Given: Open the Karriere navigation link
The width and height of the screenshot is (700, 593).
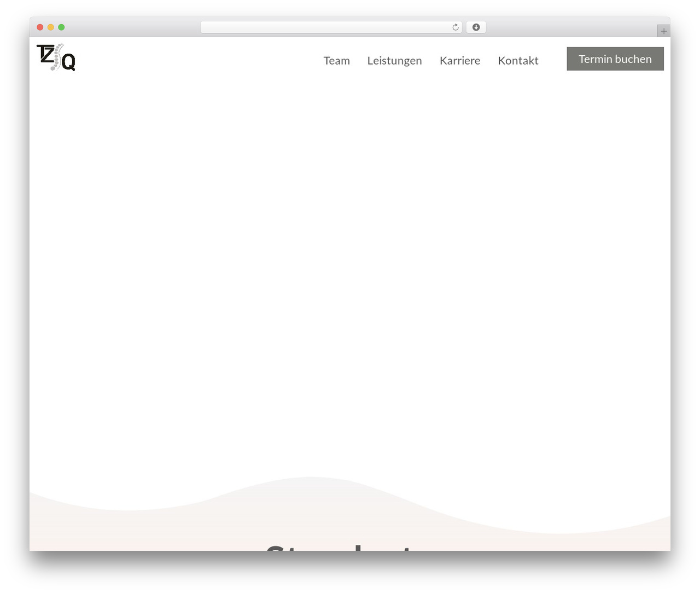Looking at the screenshot, I should tap(460, 61).
